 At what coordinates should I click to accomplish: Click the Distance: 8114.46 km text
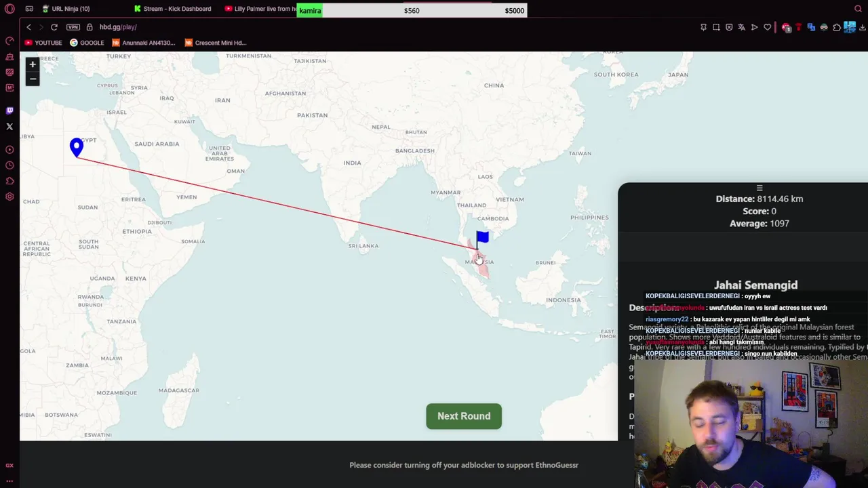tap(759, 199)
